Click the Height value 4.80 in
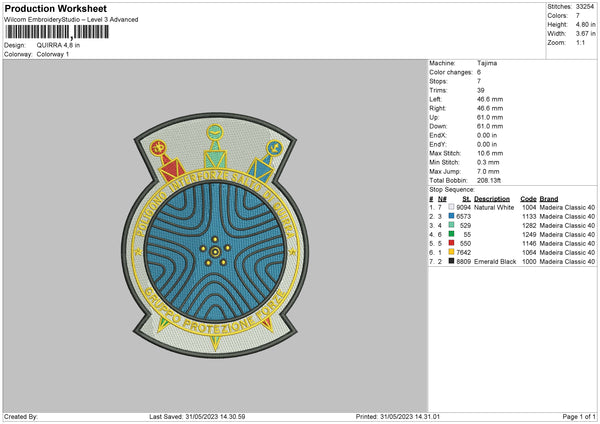This screenshot has width=600, height=424. [x=585, y=24]
